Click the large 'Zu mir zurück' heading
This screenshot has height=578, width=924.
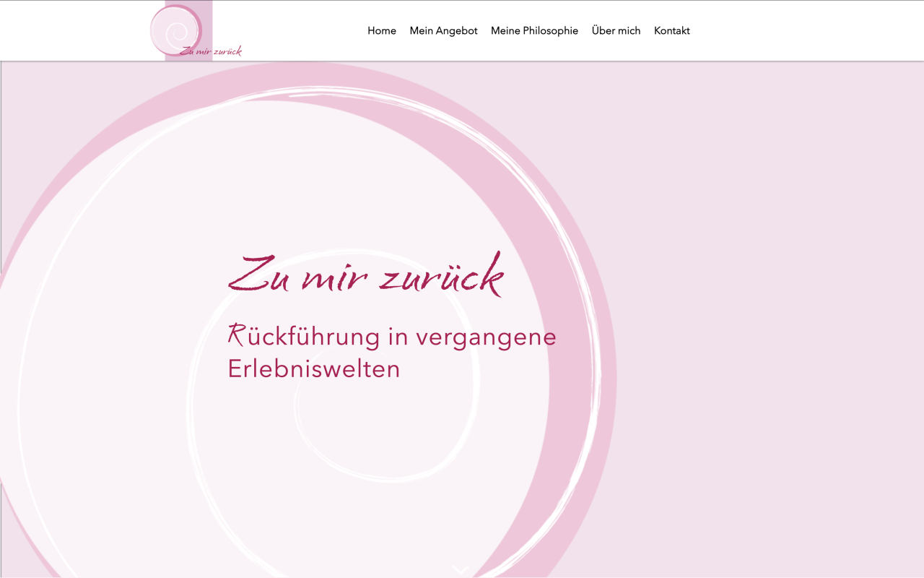365,275
